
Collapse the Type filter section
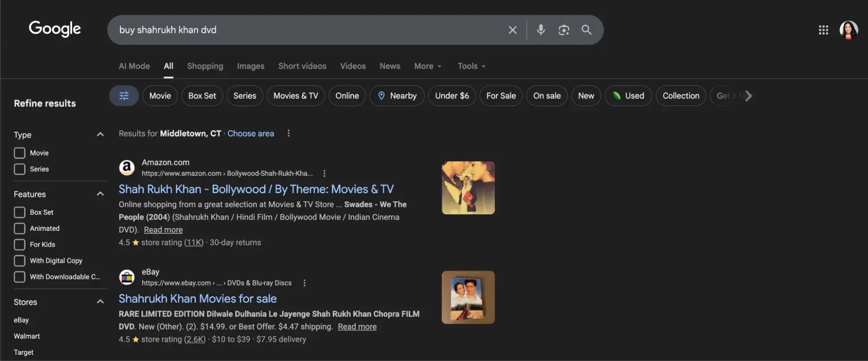[x=100, y=135]
